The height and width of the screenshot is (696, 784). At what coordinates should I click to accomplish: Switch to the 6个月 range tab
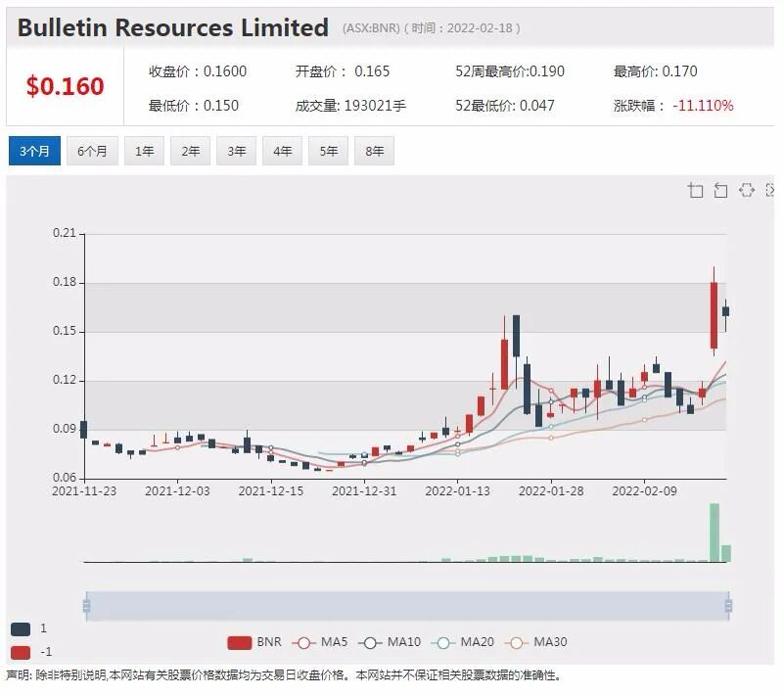coord(92,151)
